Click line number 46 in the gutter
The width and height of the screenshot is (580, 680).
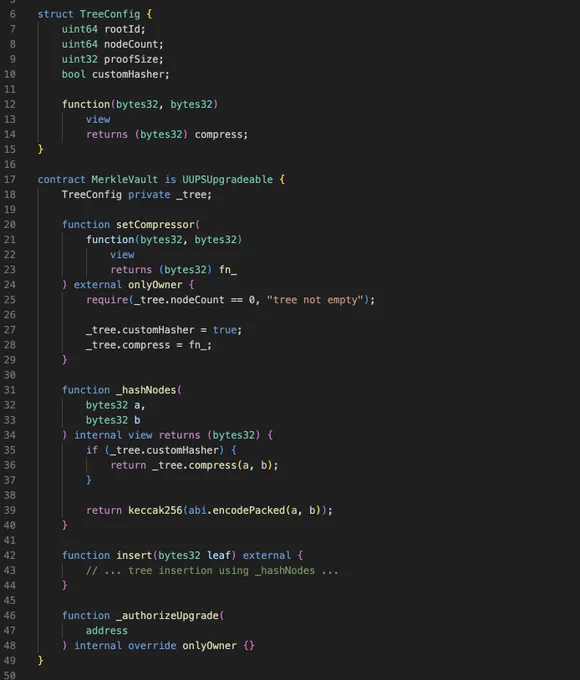coord(10,616)
